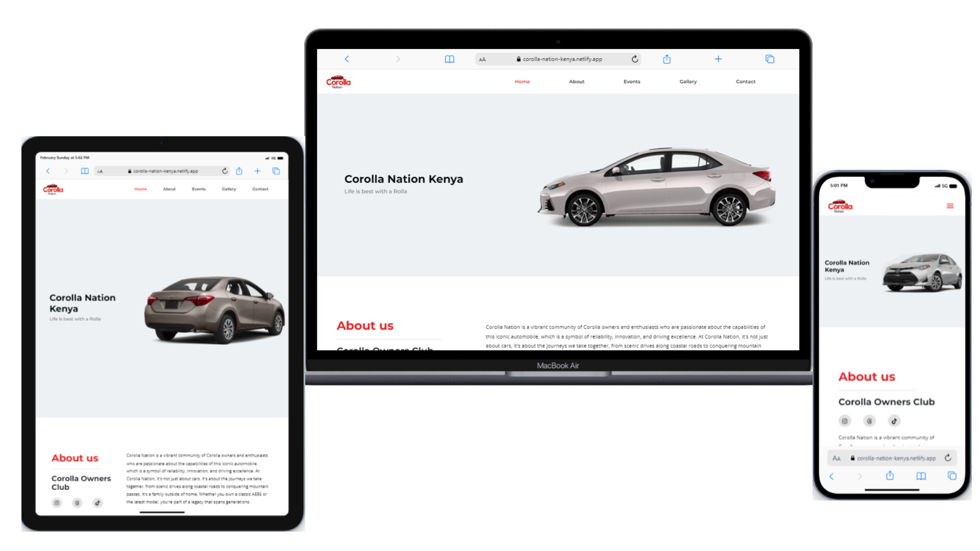This screenshot has height=551, width=980.
Task: Open Events link in iPad site navigation
Action: pos(199,189)
